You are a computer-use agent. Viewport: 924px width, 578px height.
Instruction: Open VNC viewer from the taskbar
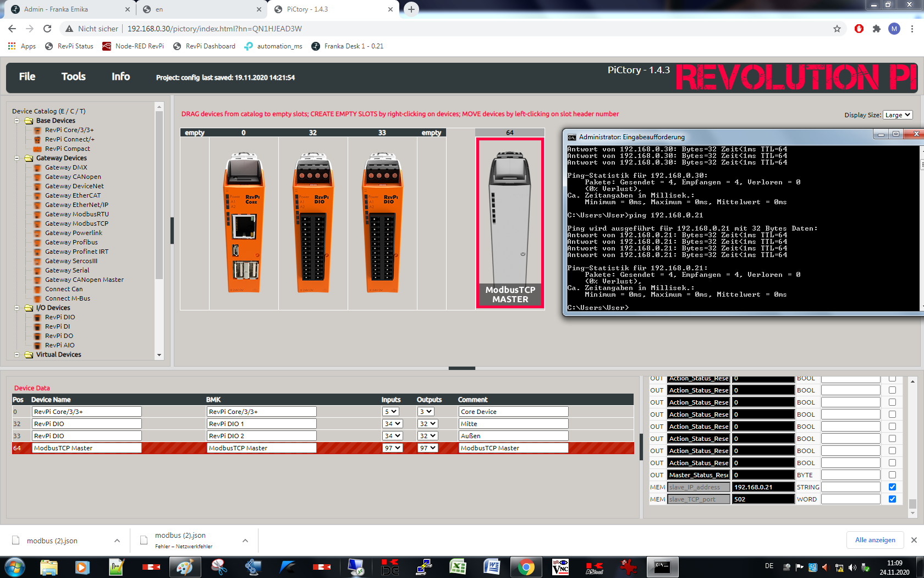[x=560, y=567]
